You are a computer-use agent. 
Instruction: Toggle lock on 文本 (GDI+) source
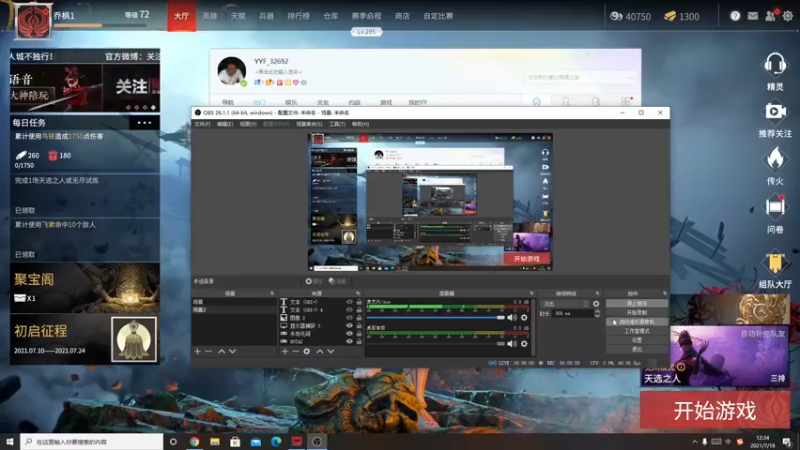(x=359, y=302)
